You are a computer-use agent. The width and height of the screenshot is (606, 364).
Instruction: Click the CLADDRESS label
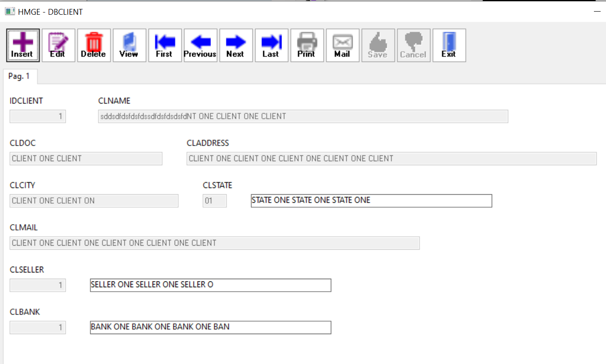(208, 143)
